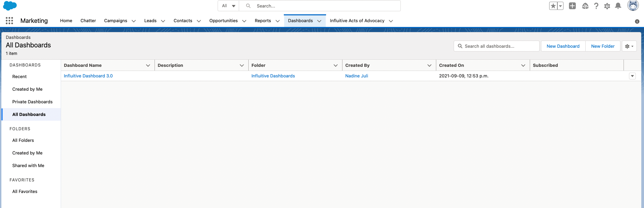Select Shared with Me in sidebar
This screenshot has width=644, height=208.
click(x=31, y=166)
